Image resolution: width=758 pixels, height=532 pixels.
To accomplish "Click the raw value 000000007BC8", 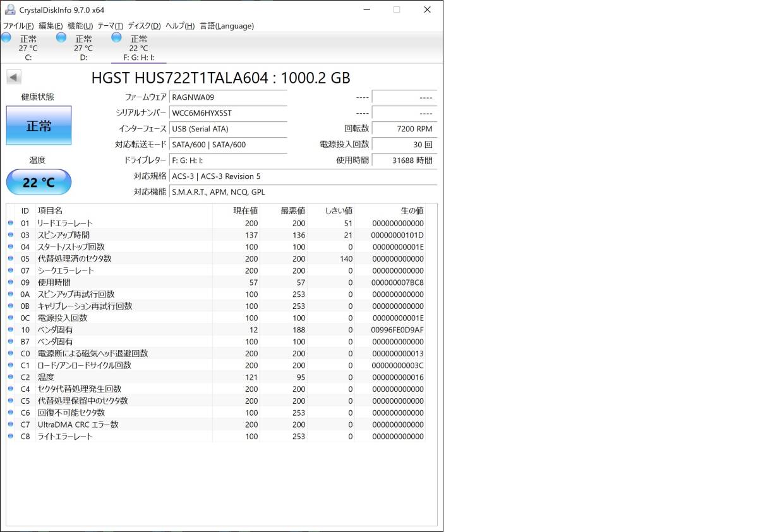I will 398,282.
